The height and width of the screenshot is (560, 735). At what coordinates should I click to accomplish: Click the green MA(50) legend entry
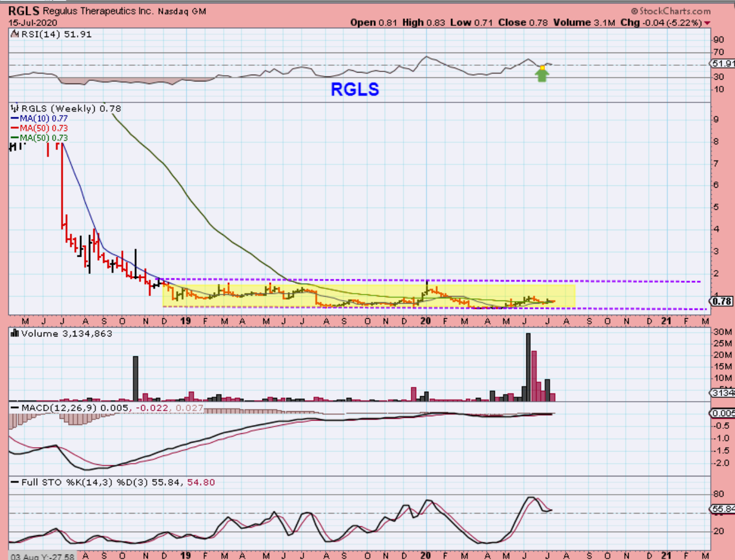click(x=39, y=138)
